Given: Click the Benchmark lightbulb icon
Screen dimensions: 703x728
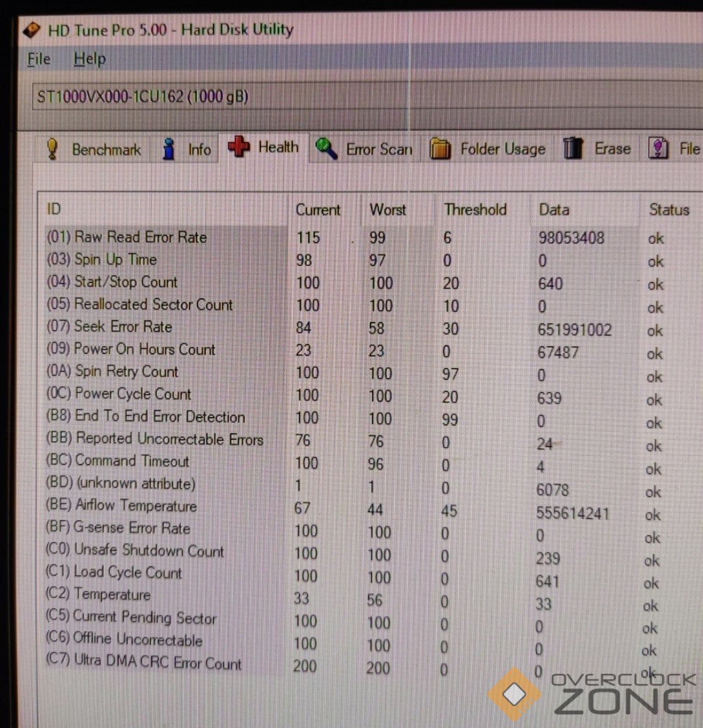Looking at the screenshot, I should tap(53, 150).
